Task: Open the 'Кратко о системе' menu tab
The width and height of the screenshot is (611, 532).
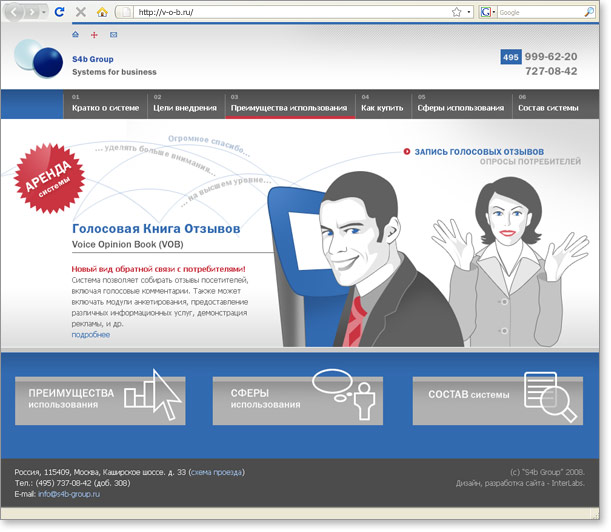Action: 105,107
